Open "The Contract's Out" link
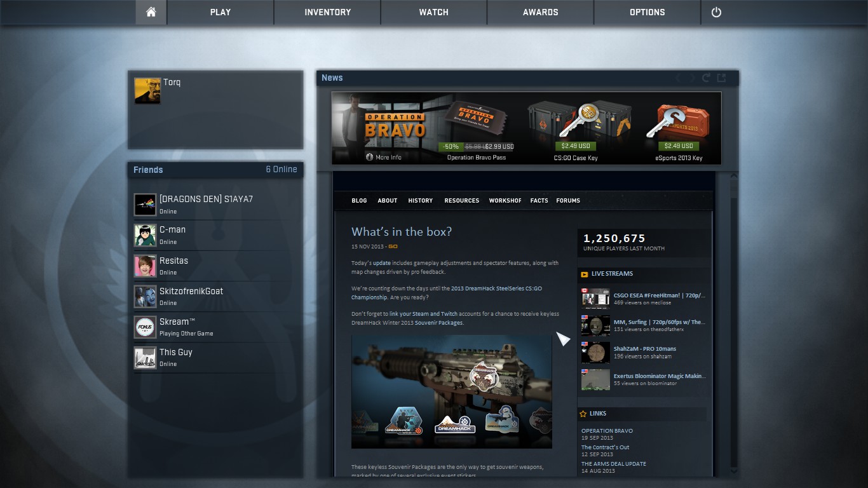Image resolution: width=868 pixels, height=488 pixels. (x=606, y=447)
